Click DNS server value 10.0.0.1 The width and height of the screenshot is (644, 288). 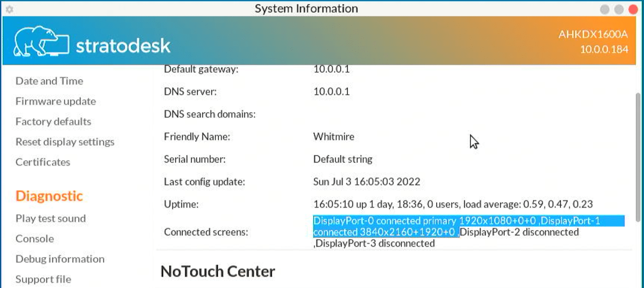tap(331, 92)
